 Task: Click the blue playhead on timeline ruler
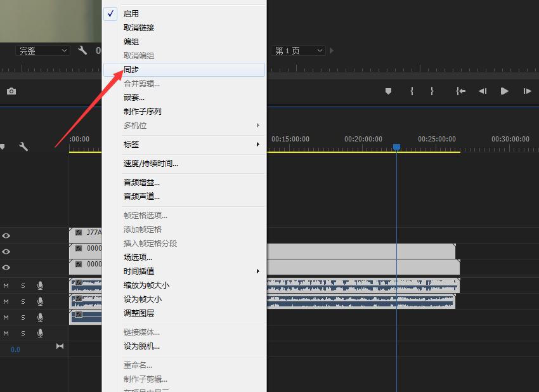click(x=396, y=147)
